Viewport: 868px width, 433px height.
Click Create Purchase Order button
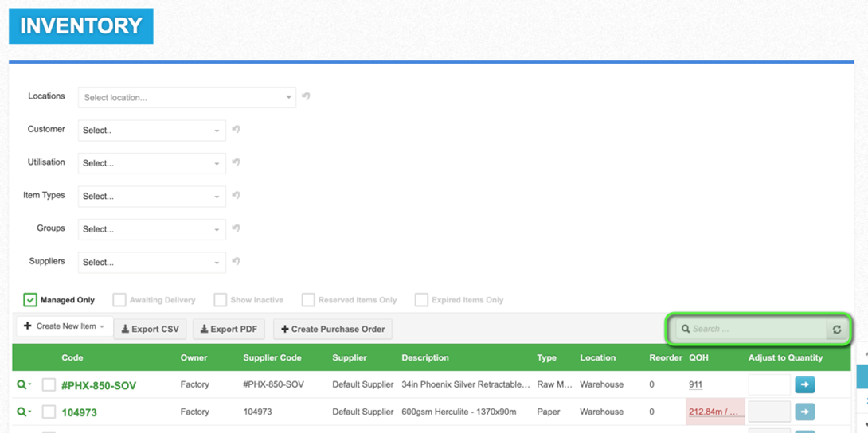click(x=333, y=329)
